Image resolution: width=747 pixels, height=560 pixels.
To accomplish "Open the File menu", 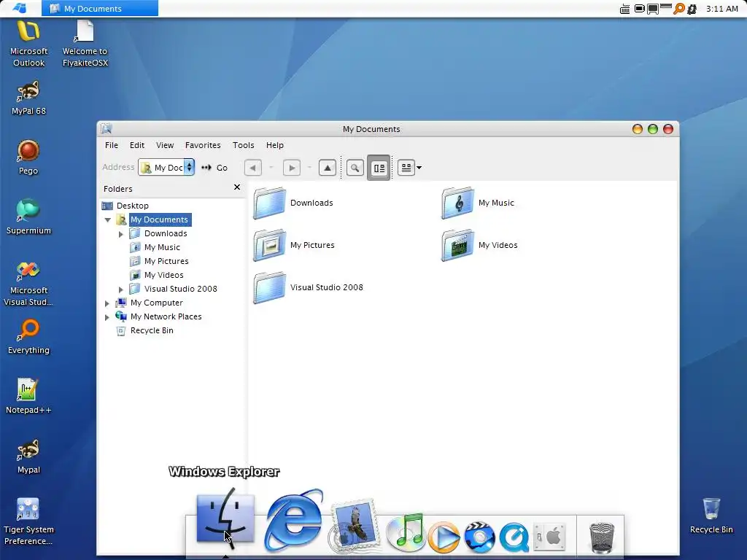I will point(112,145).
